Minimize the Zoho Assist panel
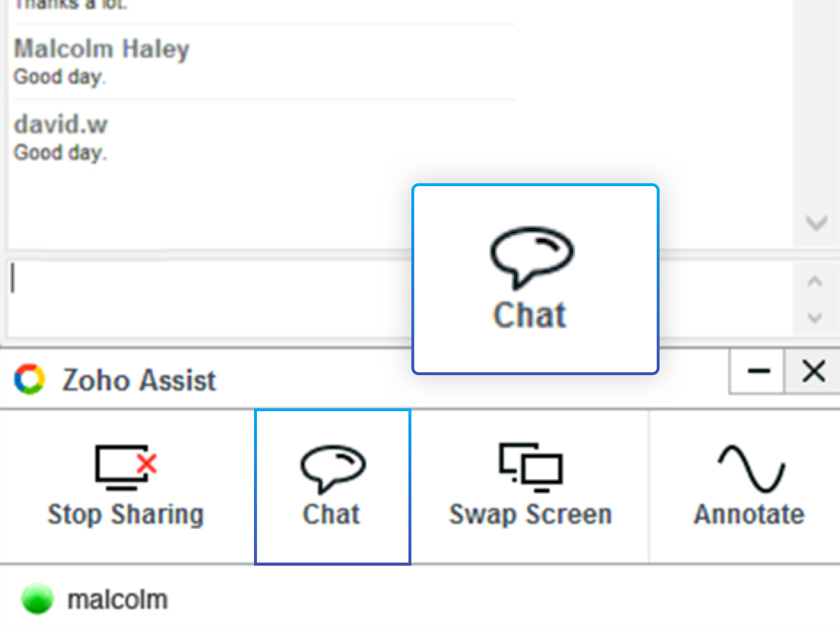 click(x=758, y=372)
